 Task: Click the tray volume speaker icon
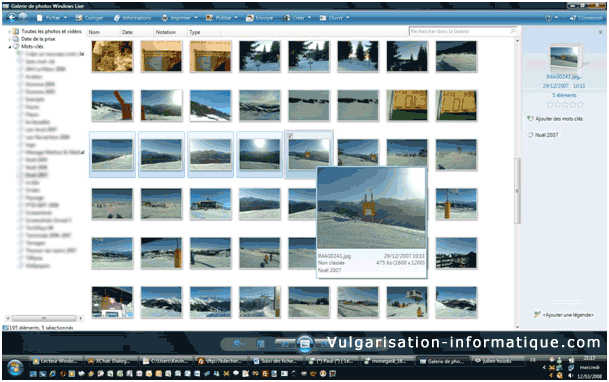click(571, 375)
